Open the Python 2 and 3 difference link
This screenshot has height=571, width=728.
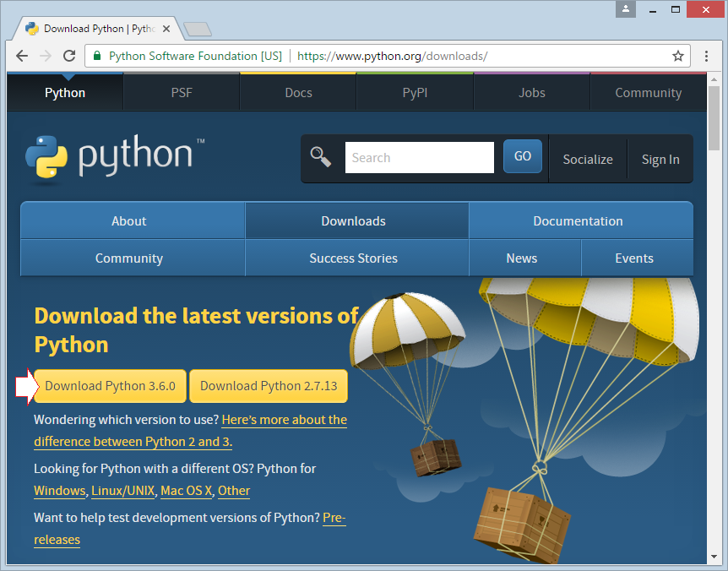pos(190,430)
